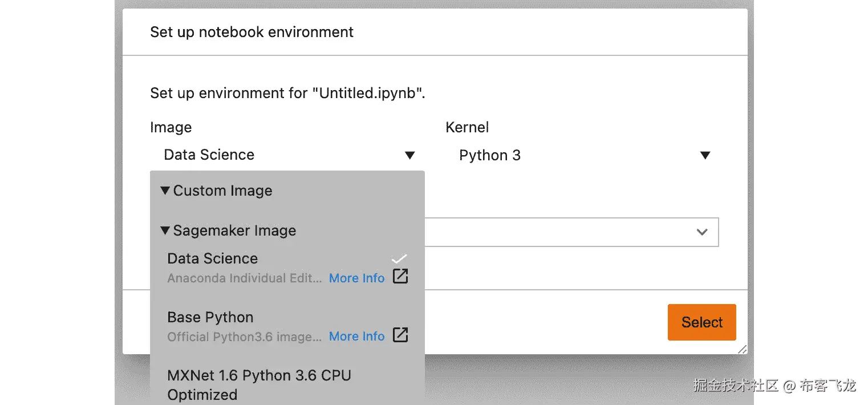Open the external link icon for Data Science

pos(401,277)
